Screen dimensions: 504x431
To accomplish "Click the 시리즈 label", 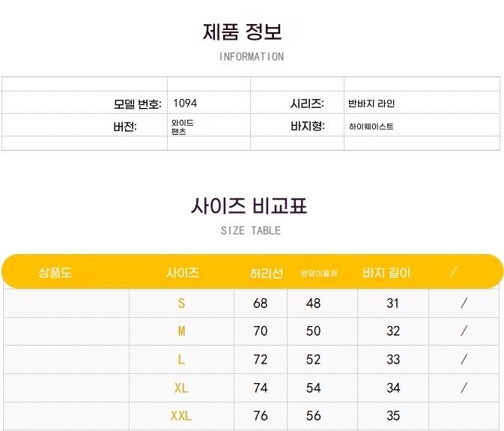I will tap(307, 103).
